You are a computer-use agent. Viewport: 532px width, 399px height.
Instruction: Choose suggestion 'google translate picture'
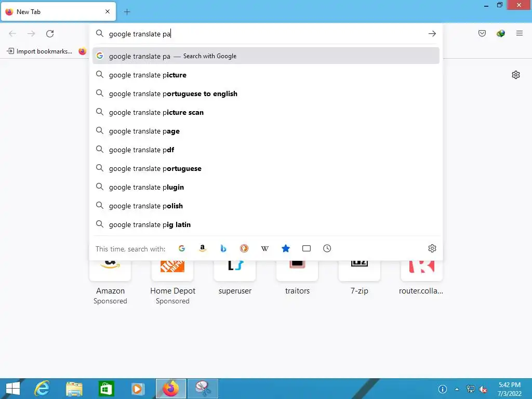pos(265,75)
